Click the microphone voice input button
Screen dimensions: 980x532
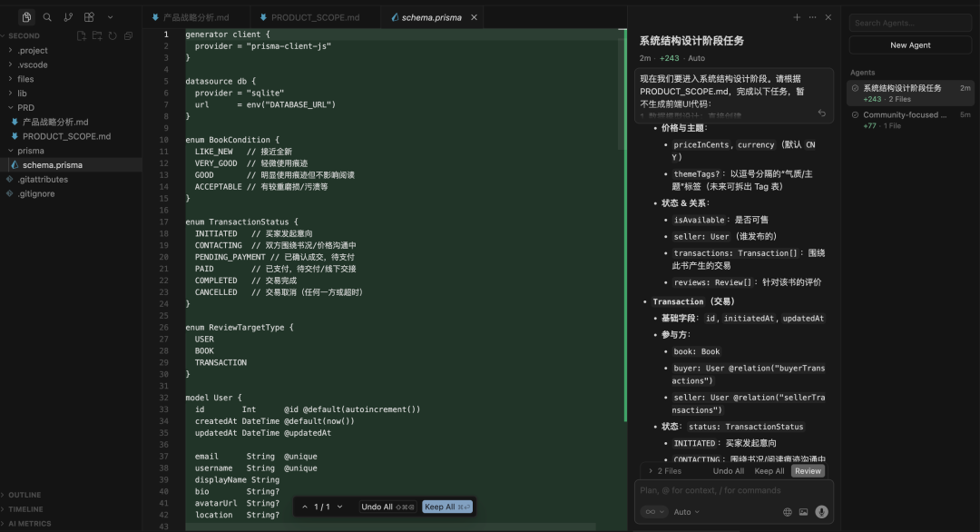(x=821, y=512)
